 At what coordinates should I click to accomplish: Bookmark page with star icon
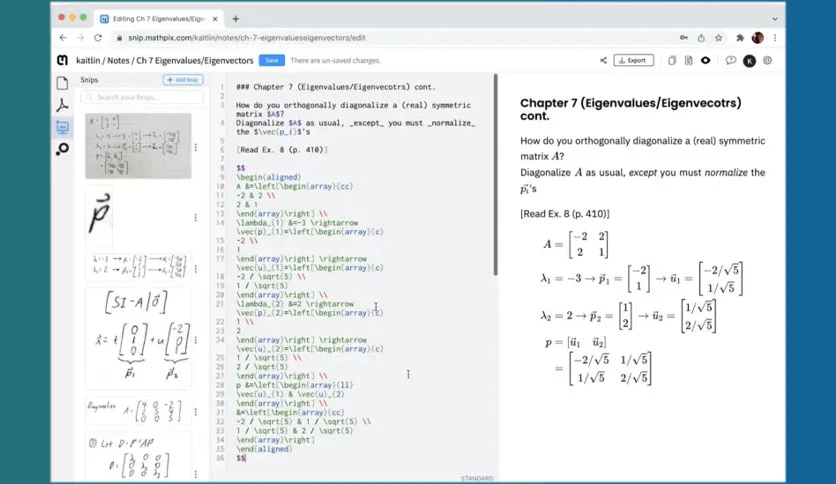(719, 38)
